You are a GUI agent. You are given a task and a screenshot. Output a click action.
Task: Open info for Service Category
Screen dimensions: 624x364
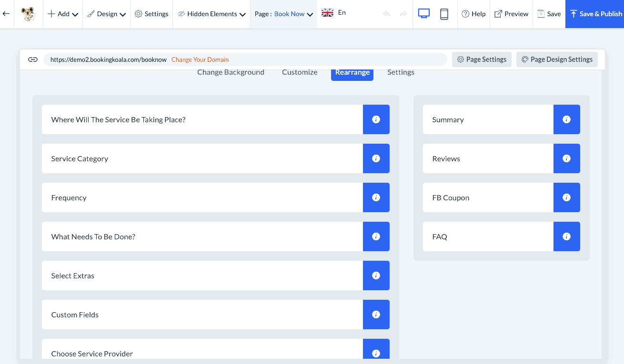coord(376,158)
